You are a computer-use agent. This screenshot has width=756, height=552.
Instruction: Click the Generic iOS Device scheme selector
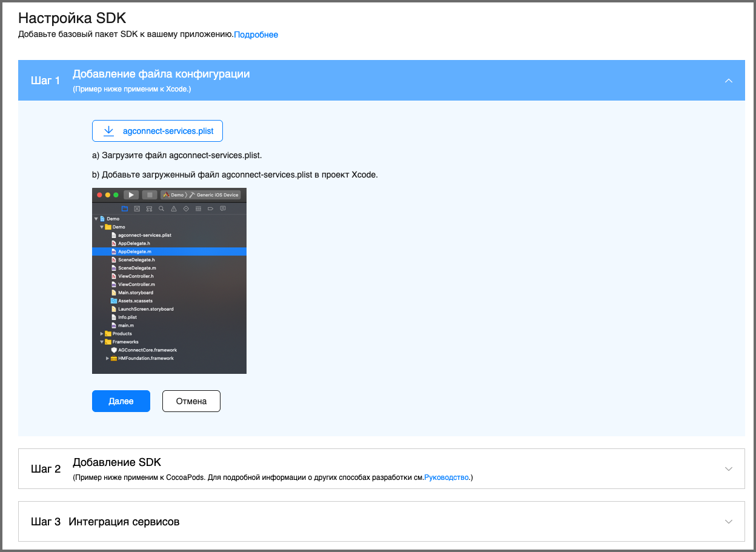tap(217, 195)
